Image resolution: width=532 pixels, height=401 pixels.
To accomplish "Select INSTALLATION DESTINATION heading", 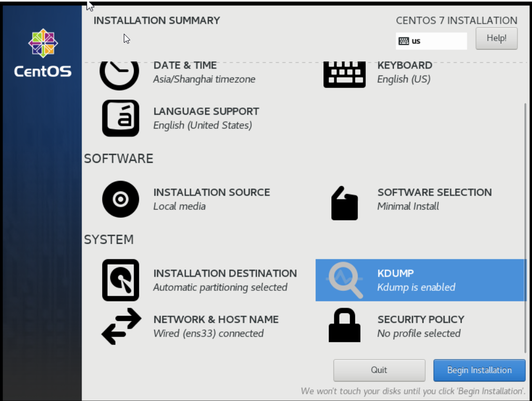I will (x=225, y=273).
